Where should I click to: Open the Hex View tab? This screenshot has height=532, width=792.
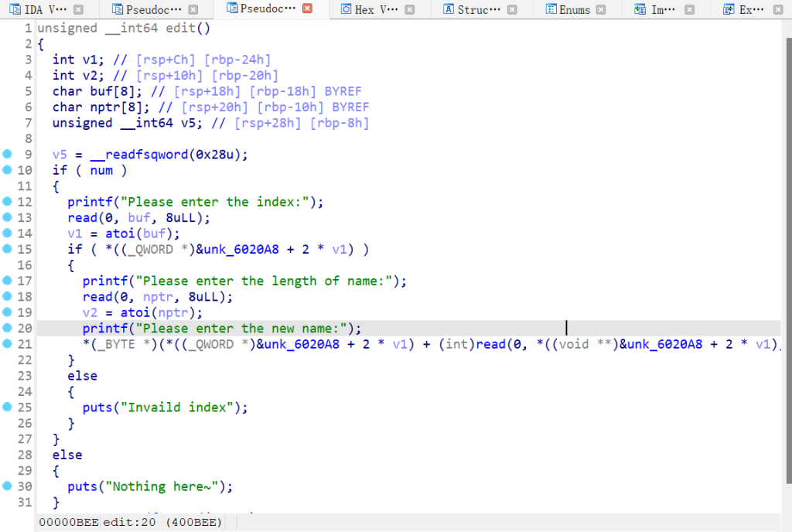tap(376, 9)
